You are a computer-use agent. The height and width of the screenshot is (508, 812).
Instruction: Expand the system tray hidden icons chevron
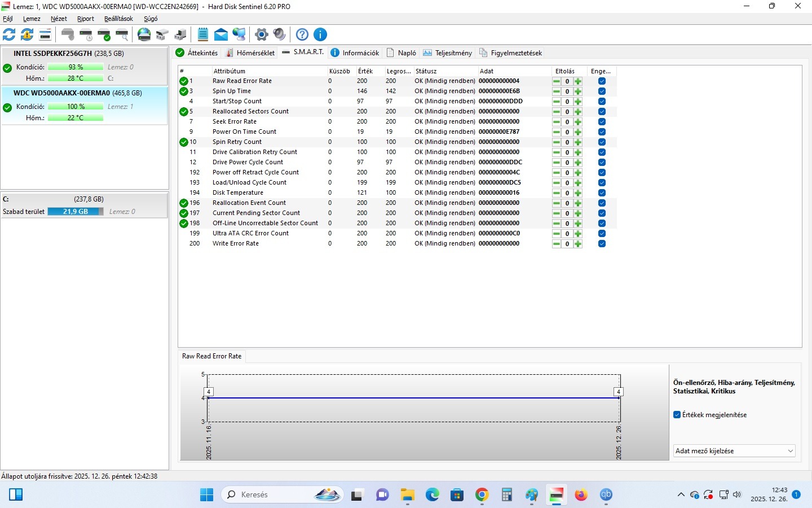click(x=681, y=495)
